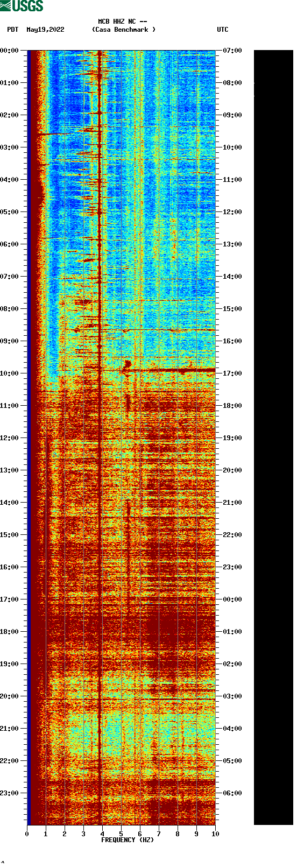297x868 pixels.
Task: Click the 03:00 label on PDT axis
Action: (x=9, y=147)
